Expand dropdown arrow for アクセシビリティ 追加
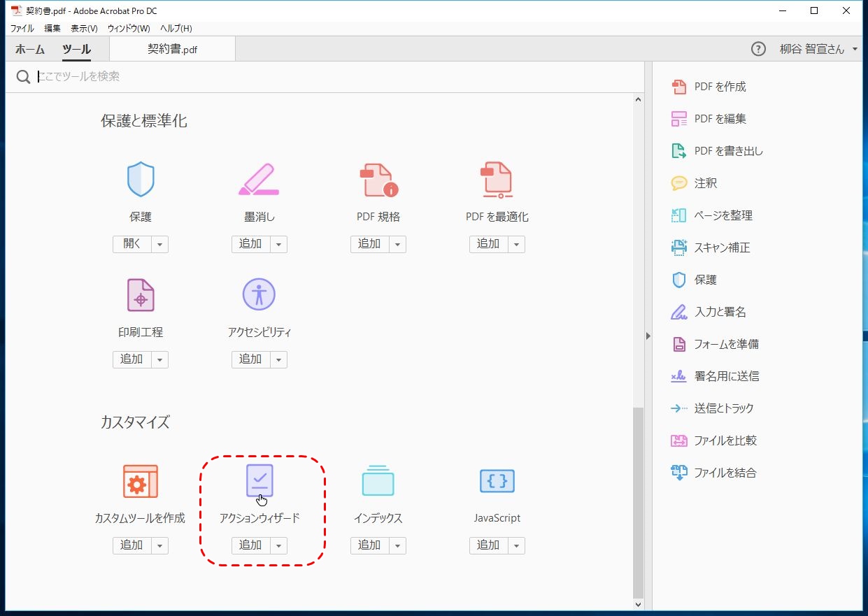 279,359
